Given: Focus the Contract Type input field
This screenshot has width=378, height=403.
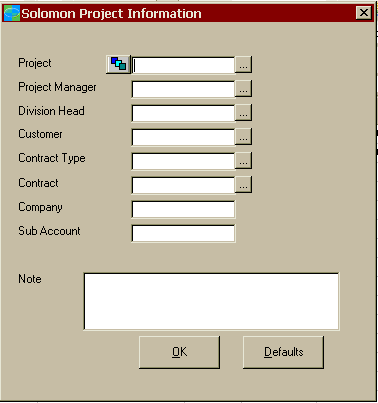Looking at the screenshot, I should 183,161.
